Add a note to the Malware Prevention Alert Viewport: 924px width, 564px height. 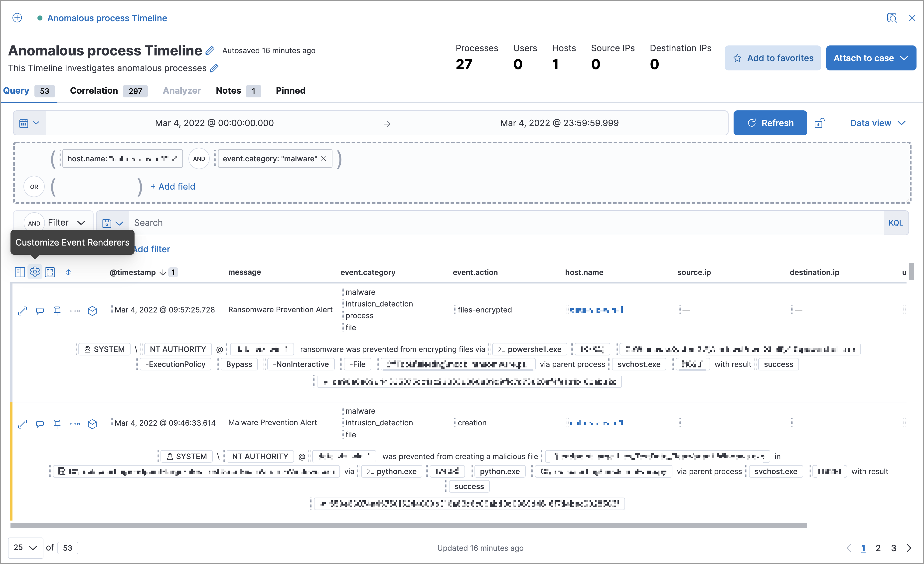coord(40,424)
